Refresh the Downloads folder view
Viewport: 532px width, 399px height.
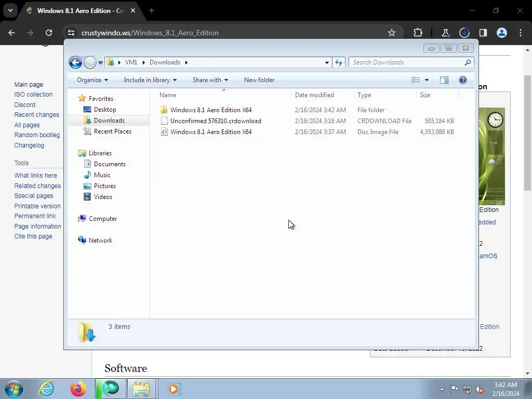[339, 62]
